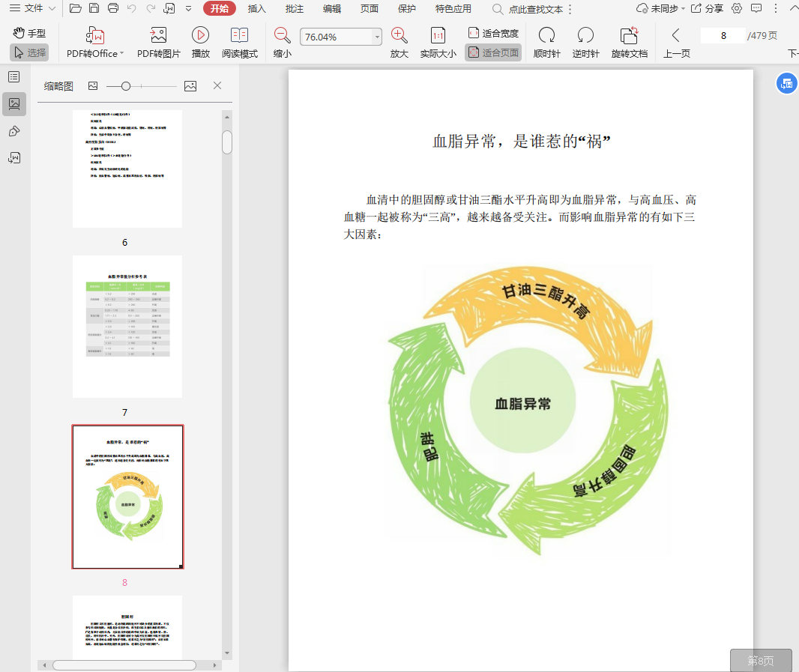
Task: Click the save icon in quick toolbar
Action: (x=94, y=8)
